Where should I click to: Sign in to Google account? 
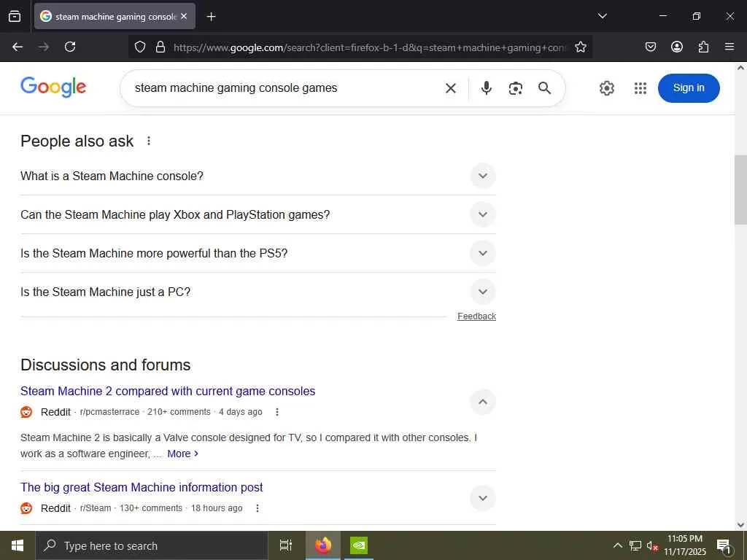[x=689, y=88]
